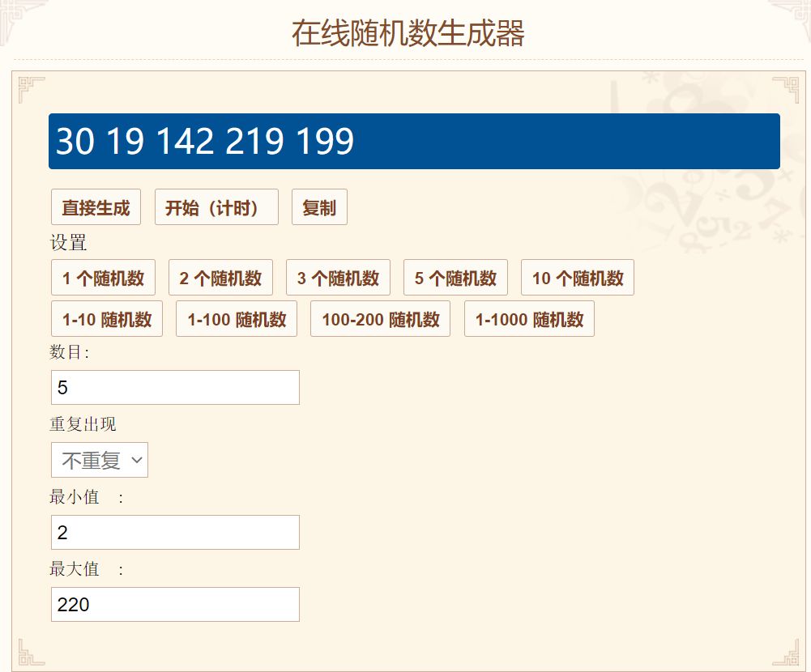Pick the 3 个随机数 preset
811x672 pixels.
(338, 278)
